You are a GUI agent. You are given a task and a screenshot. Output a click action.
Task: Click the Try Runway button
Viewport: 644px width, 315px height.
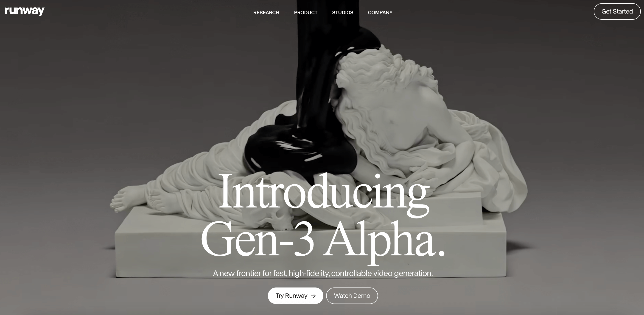(295, 295)
